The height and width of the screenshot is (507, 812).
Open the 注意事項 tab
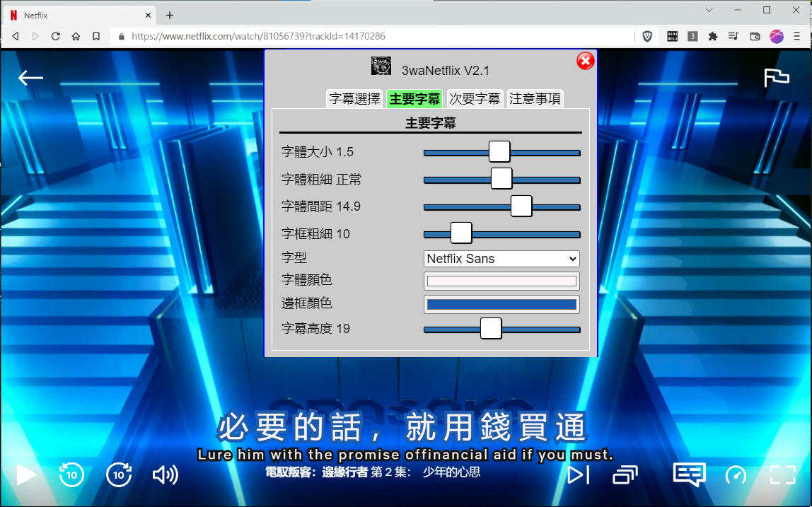[535, 98]
